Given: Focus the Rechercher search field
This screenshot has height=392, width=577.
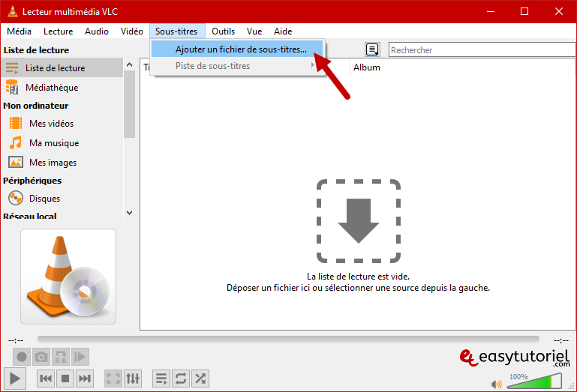Looking at the screenshot, I should pos(482,49).
